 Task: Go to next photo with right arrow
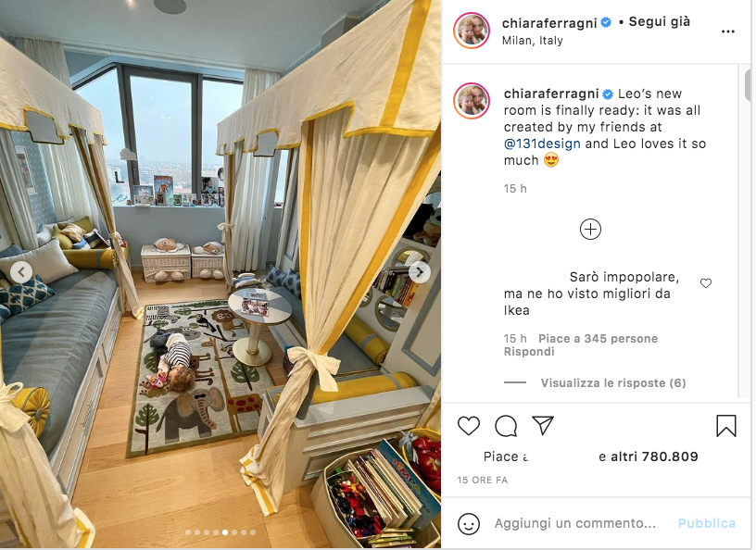click(x=420, y=273)
